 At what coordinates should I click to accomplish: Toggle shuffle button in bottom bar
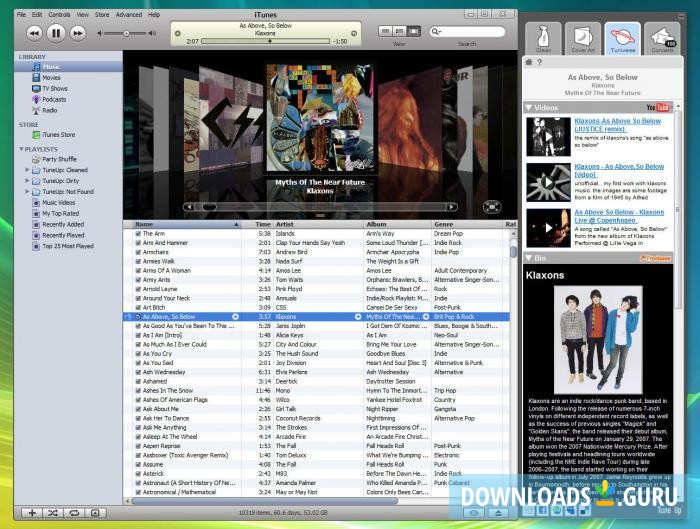coord(53,513)
